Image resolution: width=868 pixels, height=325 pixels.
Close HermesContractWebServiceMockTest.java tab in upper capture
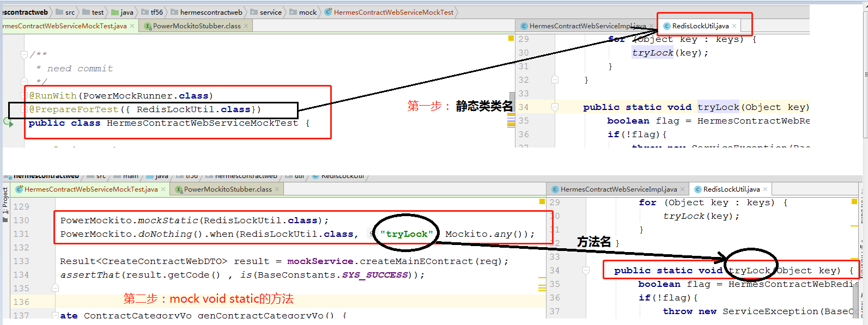(132, 26)
